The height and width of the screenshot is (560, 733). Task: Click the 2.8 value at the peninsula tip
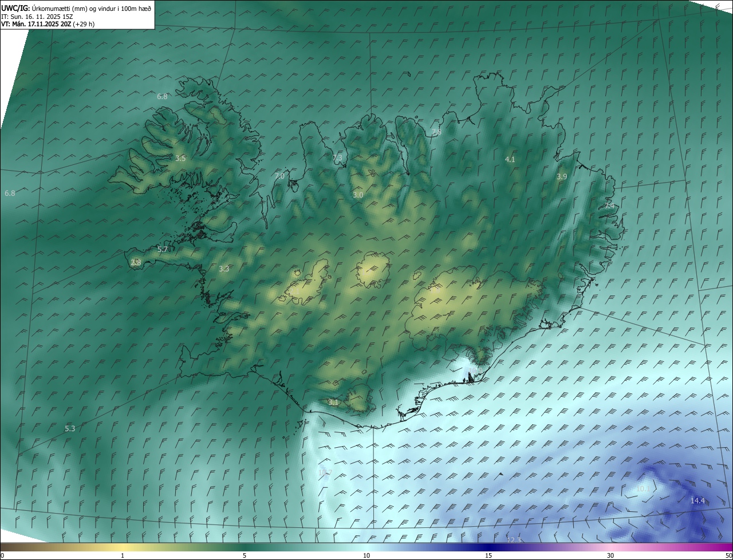(136, 262)
